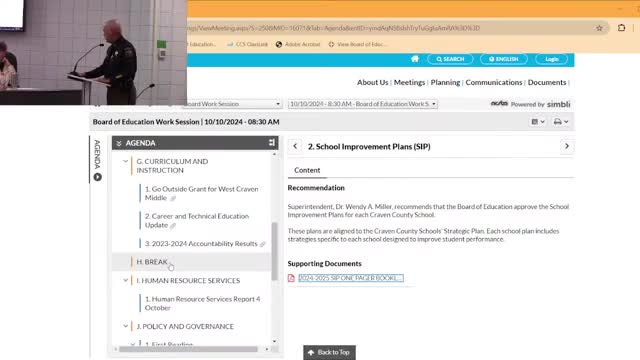This screenshot has height=360, width=640.
Task: Open the Documents menu
Action: point(547,82)
